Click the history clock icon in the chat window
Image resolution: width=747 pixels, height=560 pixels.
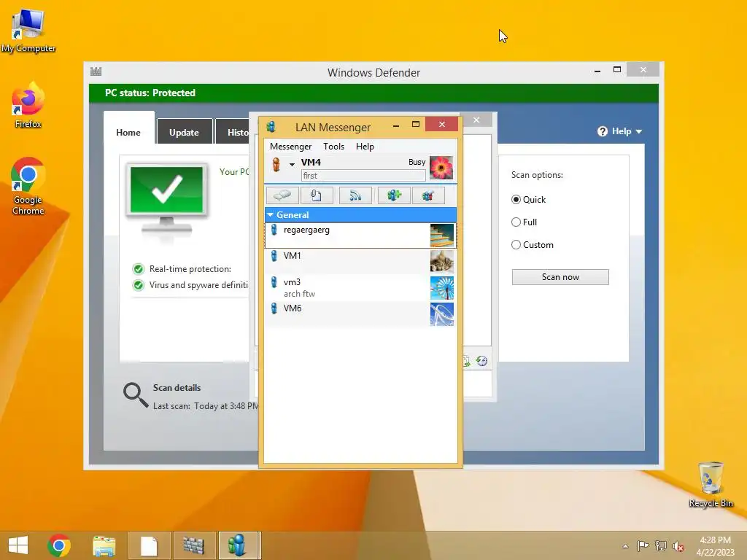pos(481,361)
